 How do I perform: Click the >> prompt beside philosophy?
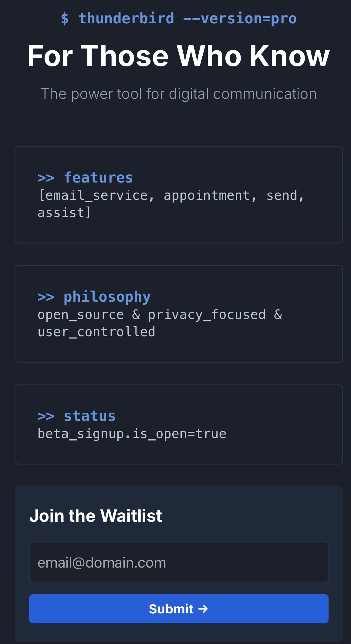tap(46, 297)
